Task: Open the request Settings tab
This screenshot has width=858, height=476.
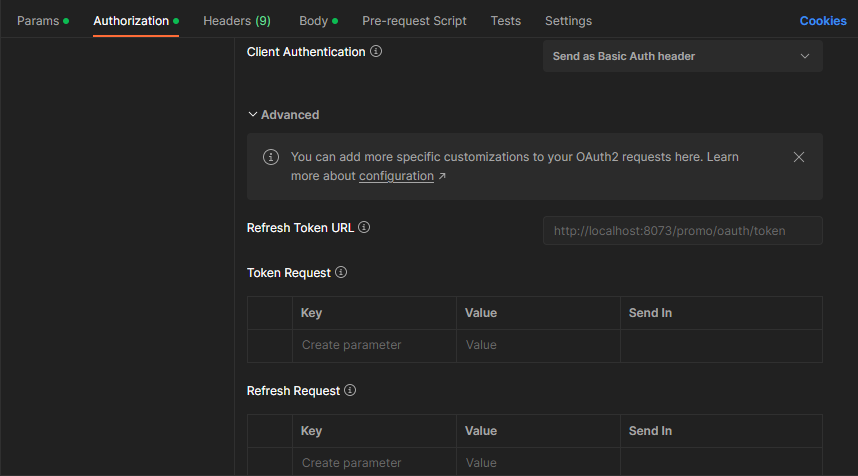Action: [568, 20]
